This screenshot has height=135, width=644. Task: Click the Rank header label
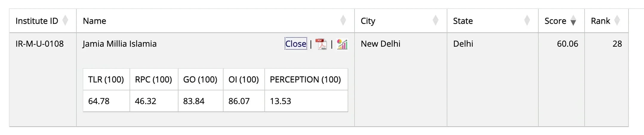(600, 21)
